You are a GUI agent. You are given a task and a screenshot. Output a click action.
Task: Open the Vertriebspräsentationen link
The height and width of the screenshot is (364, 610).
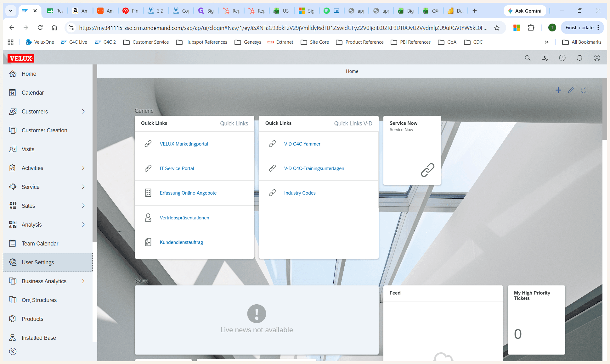pyautogui.click(x=184, y=218)
